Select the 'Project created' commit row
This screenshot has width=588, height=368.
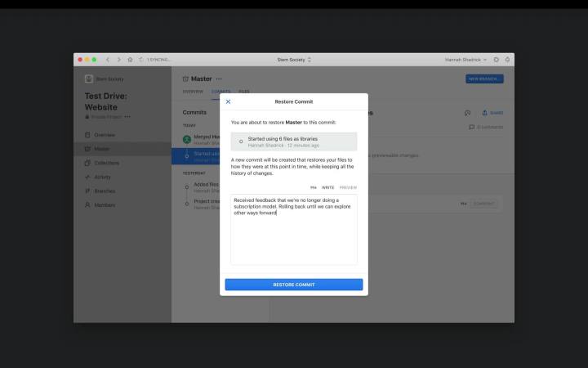click(201, 204)
